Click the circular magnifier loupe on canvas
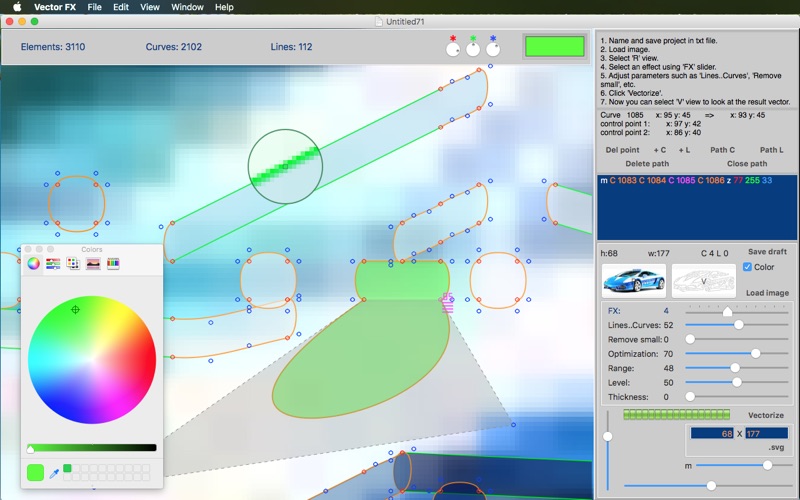The width and height of the screenshot is (800, 500). pyautogui.click(x=285, y=166)
